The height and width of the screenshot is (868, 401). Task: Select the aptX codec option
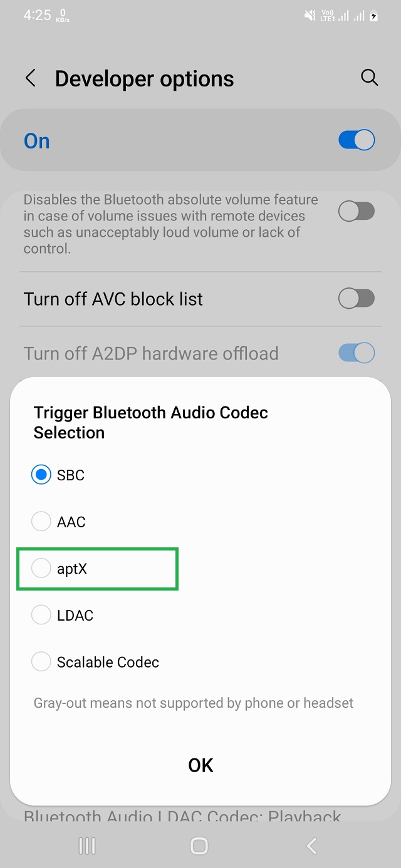(x=41, y=569)
